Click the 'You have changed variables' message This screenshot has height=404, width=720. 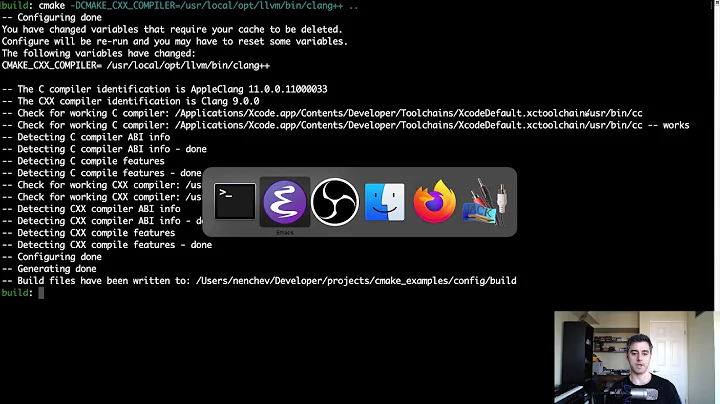pos(170,30)
